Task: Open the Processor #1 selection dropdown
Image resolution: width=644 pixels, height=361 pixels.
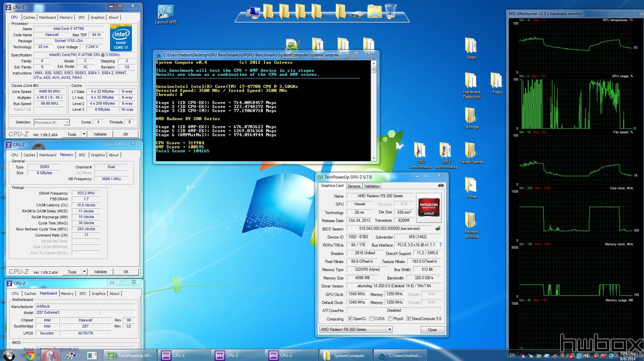Action: pos(52,122)
